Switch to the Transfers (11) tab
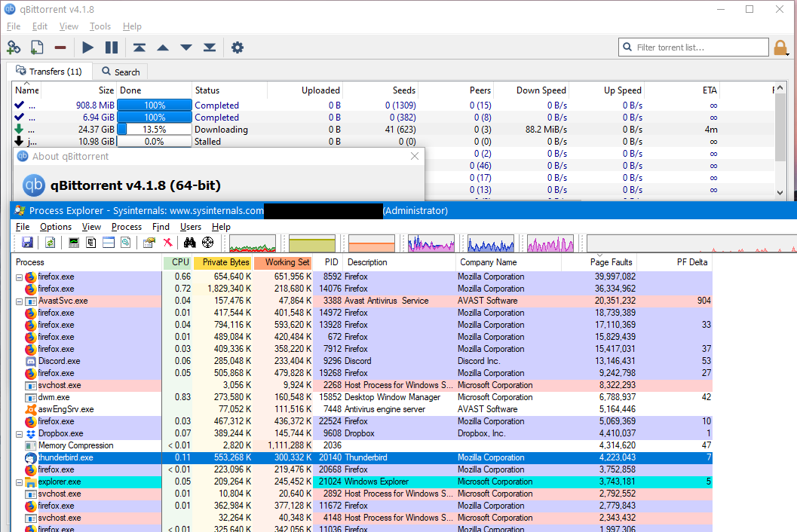797x532 pixels. (x=49, y=71)
